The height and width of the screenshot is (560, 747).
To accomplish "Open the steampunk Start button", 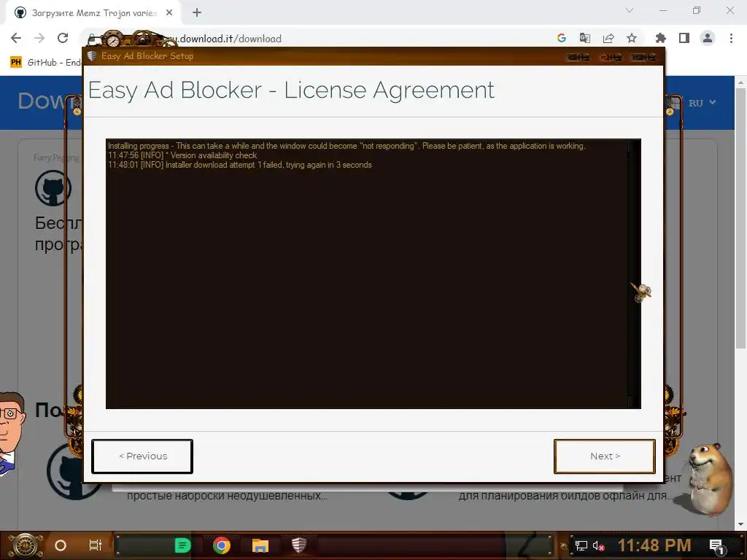I will click(26, 545).
